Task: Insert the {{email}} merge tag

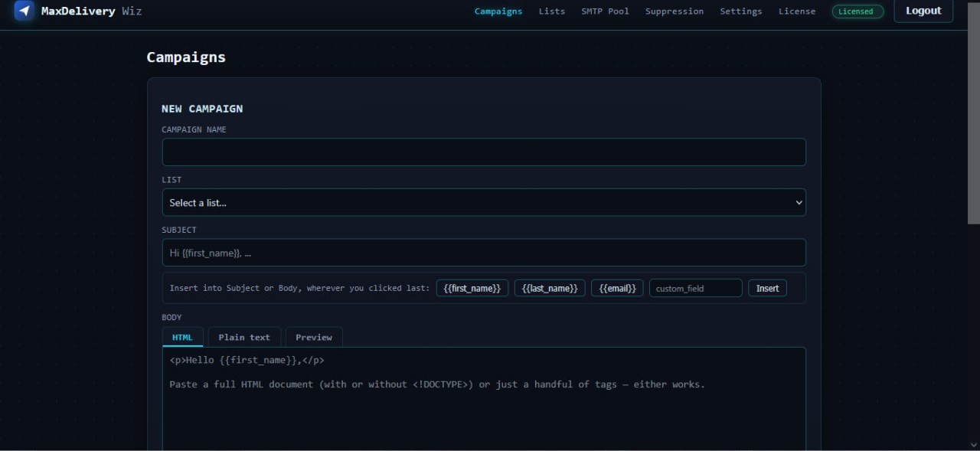Action: click(x=617, y=288)
